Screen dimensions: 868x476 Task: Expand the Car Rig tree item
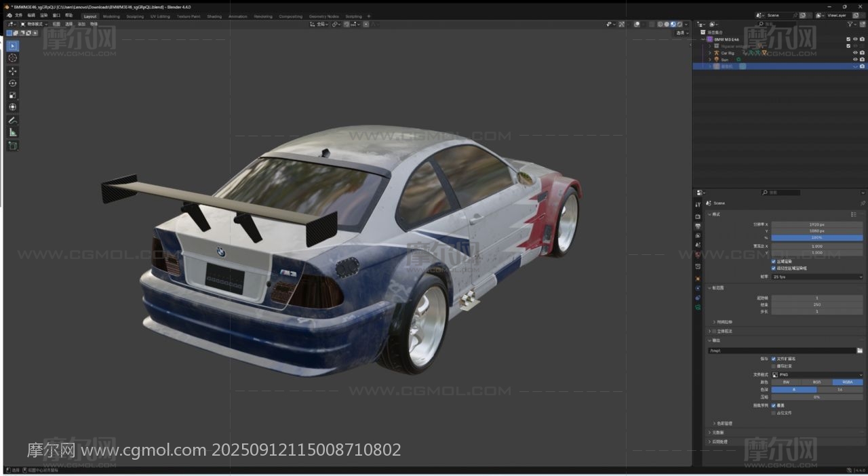coord(710,53)
